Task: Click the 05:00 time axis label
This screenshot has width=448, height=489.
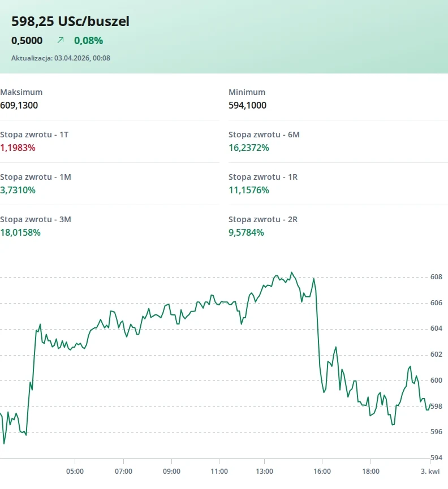Action: coord(75,471)
